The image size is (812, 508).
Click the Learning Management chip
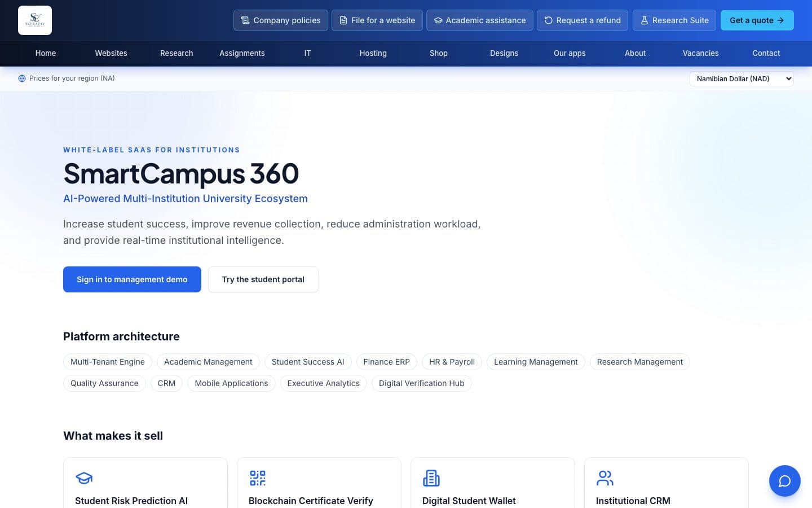pyautogui.click(x=536, y=362)
